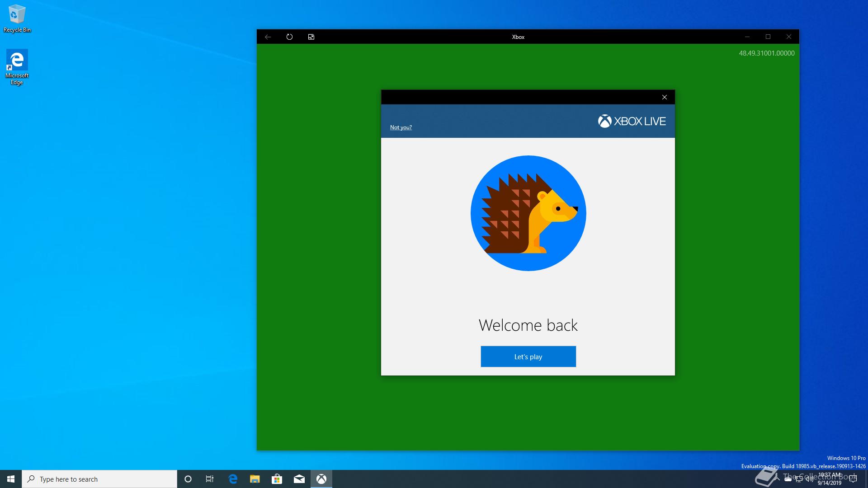Open the "Not you?" link

(x=401, y=127)
